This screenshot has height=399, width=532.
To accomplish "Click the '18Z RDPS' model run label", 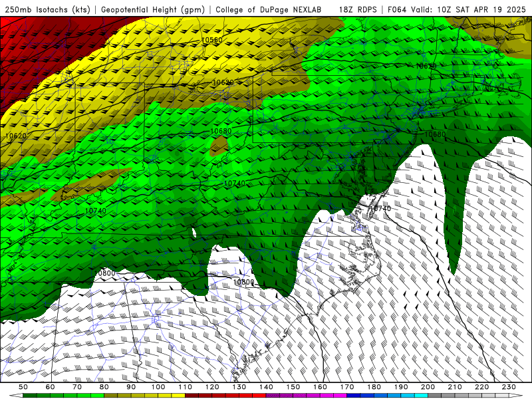I will pos(358,9).
